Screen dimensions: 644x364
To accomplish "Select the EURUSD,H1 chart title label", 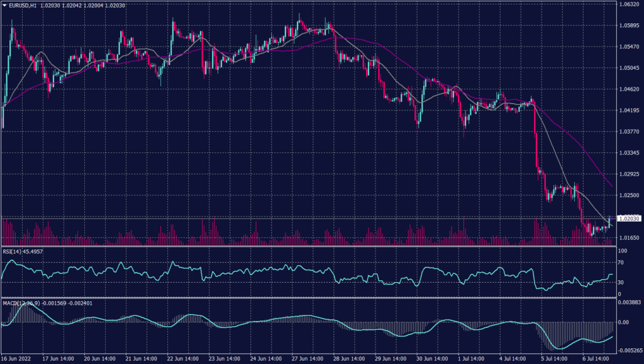I will [23, 4].
